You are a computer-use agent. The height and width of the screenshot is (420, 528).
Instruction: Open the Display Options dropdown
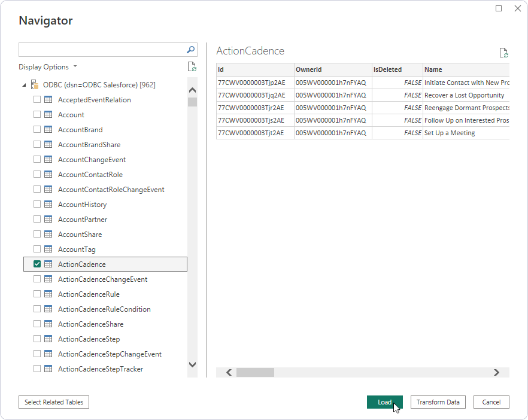pyautogui.click(x=48, y=67)
